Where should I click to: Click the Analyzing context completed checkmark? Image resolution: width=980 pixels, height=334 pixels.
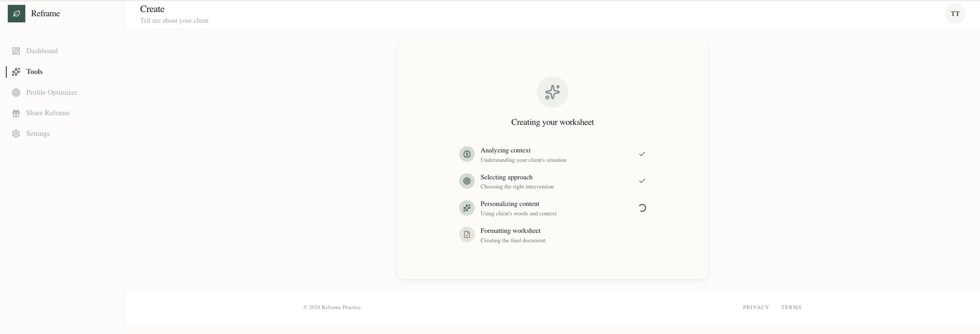[642, 154]
